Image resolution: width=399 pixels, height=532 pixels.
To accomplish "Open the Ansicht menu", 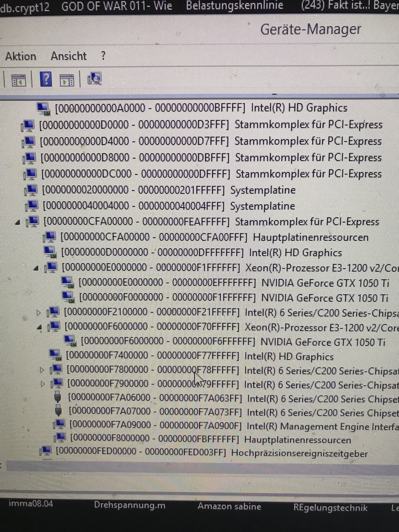I will click(68, 56).
